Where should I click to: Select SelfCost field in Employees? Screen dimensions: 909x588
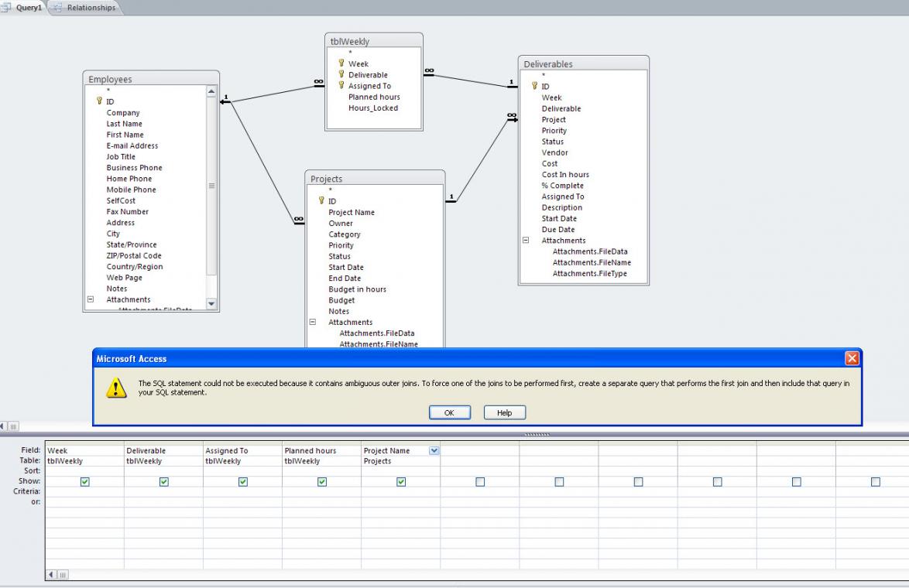click(121, 200)
